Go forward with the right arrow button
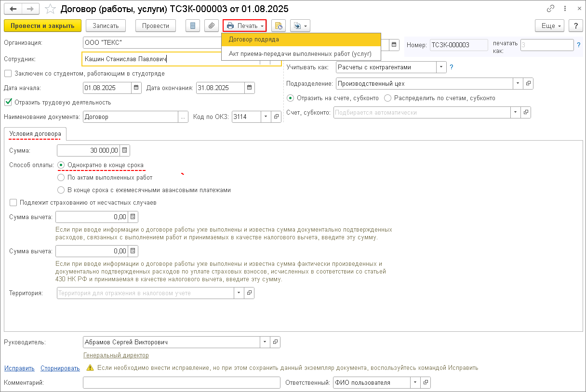Viewport: 586px width, 392px height. pyautogui.click(x=30, y=9)
